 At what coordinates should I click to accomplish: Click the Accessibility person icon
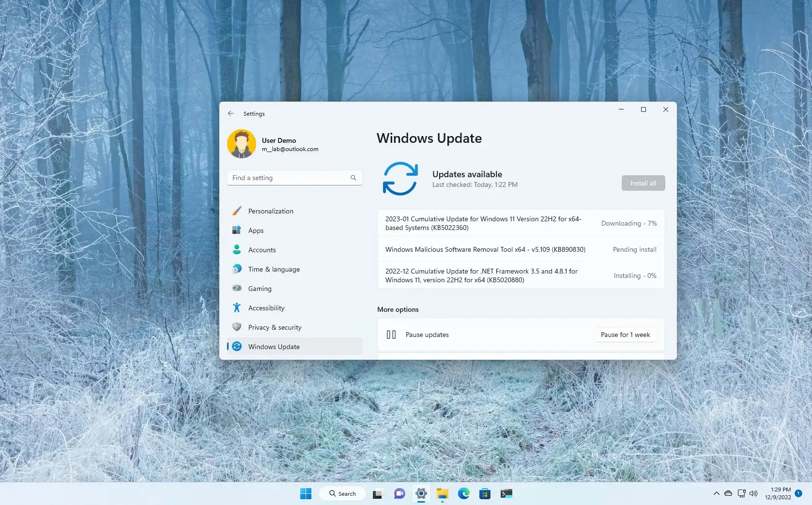237,308
